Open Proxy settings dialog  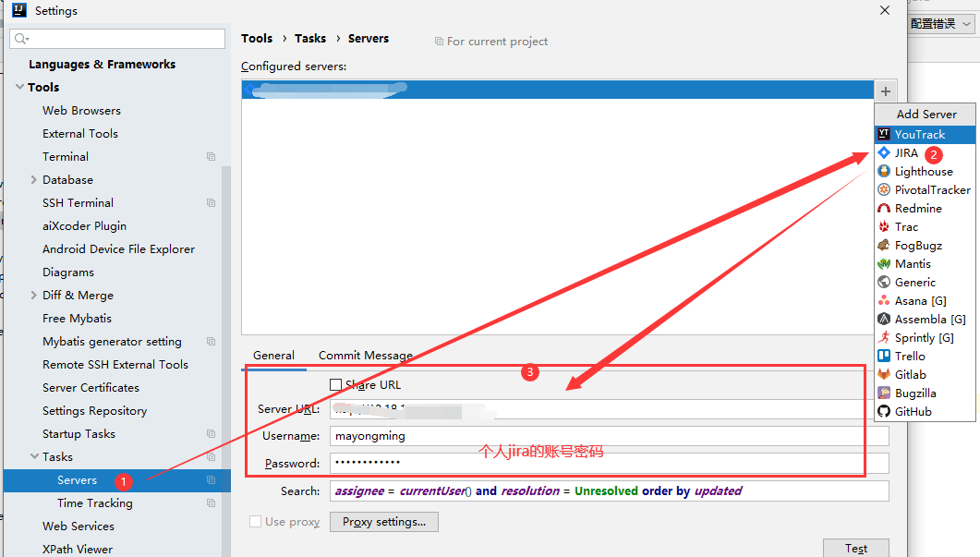tap(383, 522)
